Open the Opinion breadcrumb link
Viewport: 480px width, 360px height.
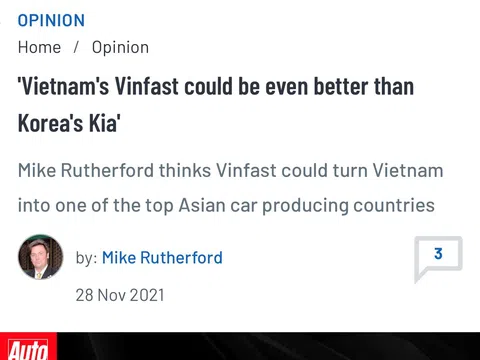120,47
